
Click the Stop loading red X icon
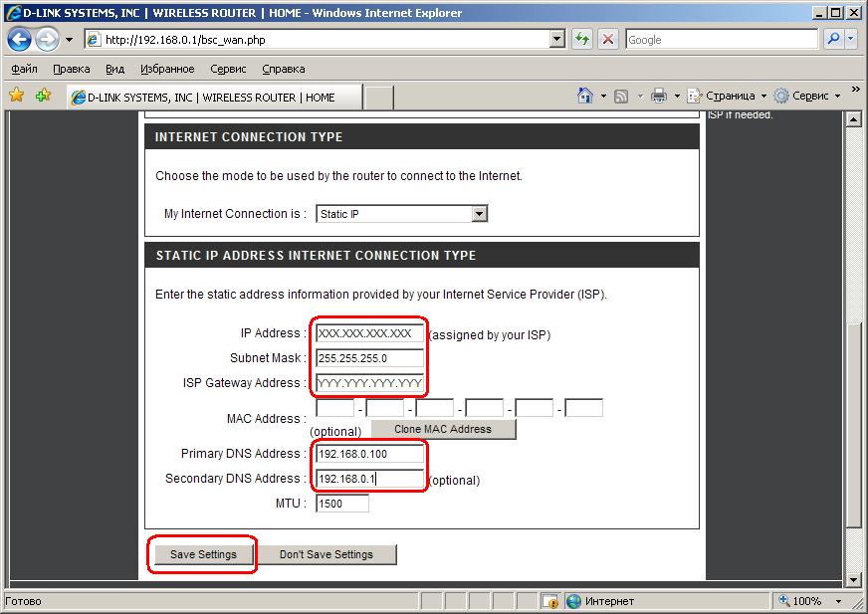608,40
